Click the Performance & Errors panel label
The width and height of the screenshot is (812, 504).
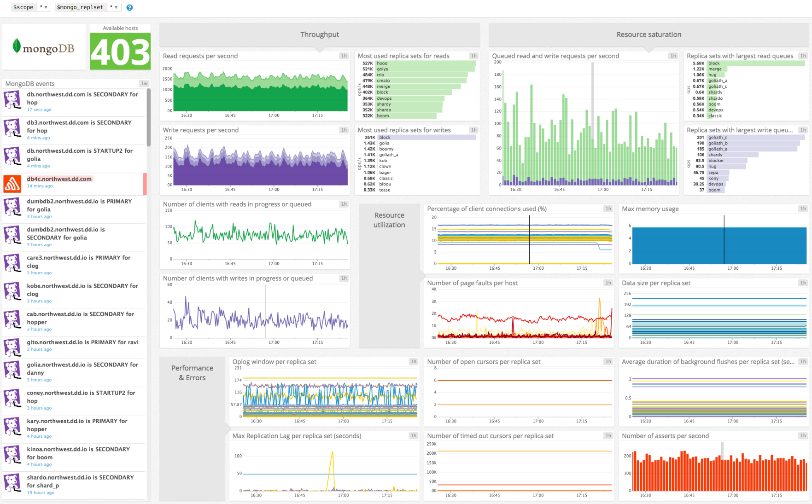coord(192,373)
